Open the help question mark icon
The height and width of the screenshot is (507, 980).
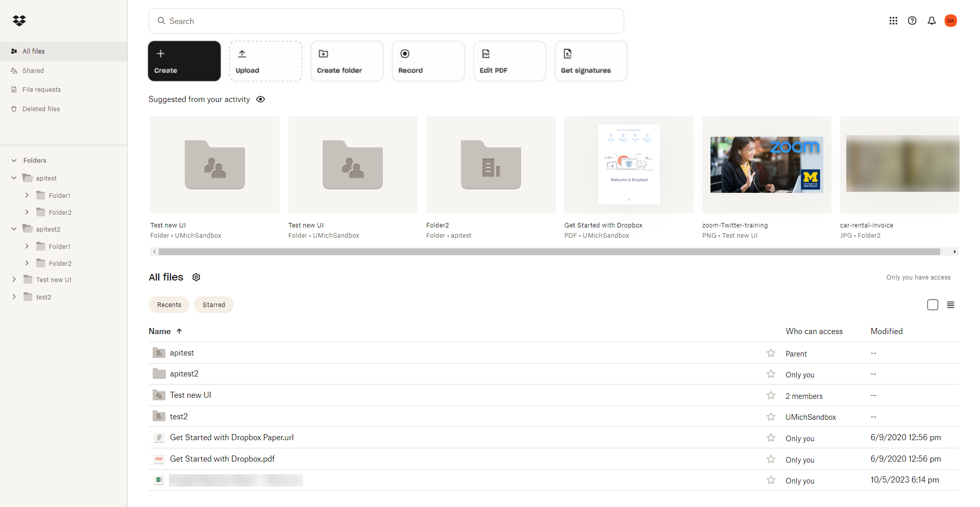click(912, 21)
